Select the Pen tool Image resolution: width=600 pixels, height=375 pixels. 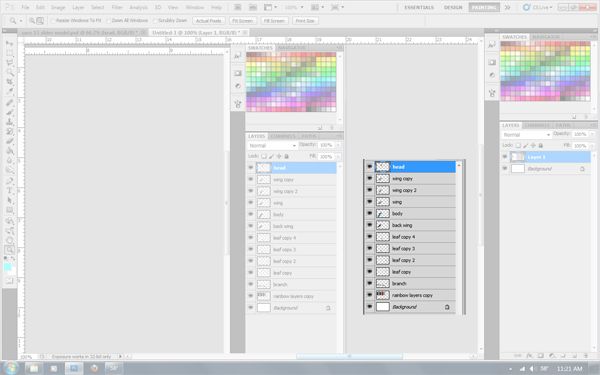tap(9, 181)
